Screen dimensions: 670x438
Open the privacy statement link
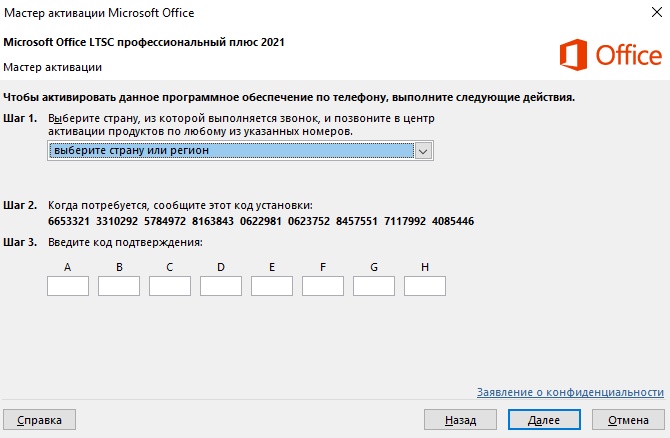570,392
